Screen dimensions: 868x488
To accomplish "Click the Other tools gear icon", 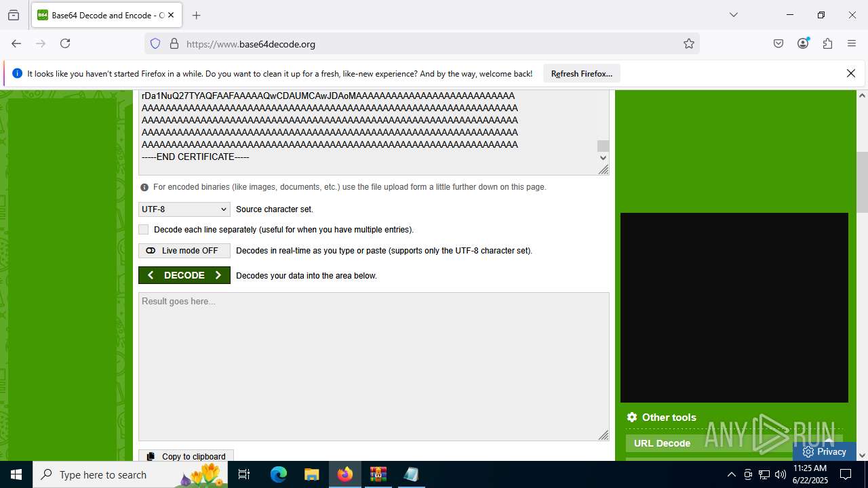I will pyautogui.click(x=632, y=418).
